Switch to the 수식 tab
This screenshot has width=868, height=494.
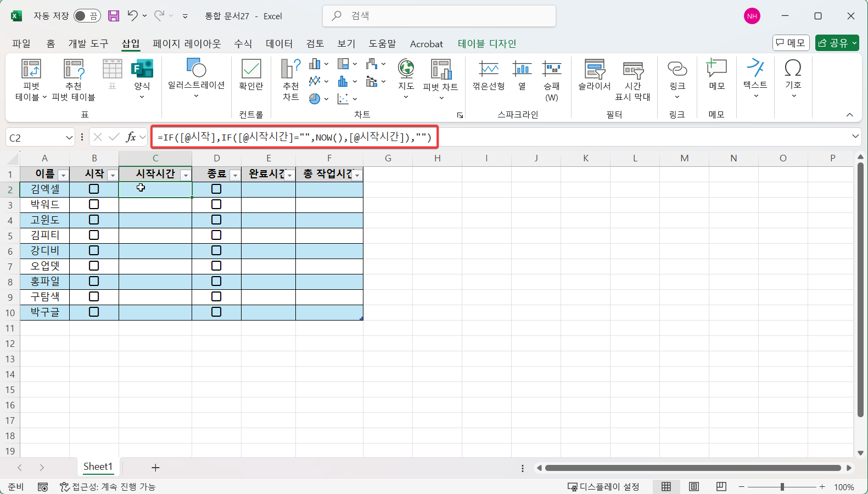243,43
